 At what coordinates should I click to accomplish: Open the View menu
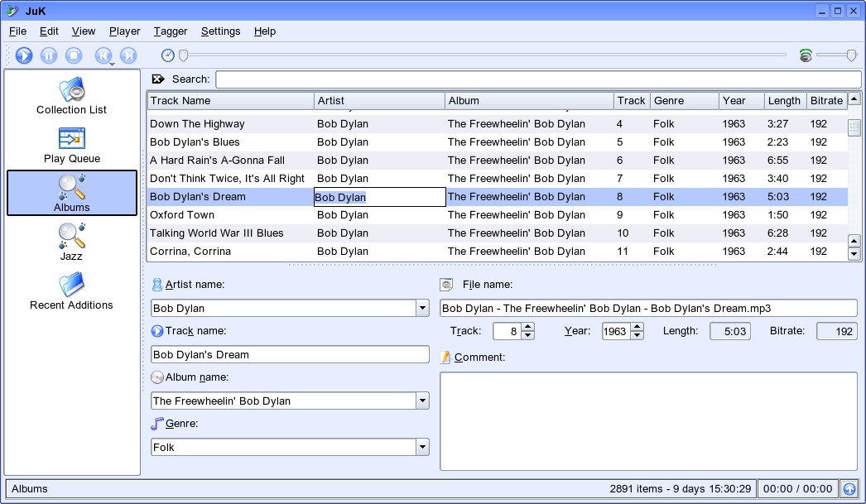click(x=84, y=31)
